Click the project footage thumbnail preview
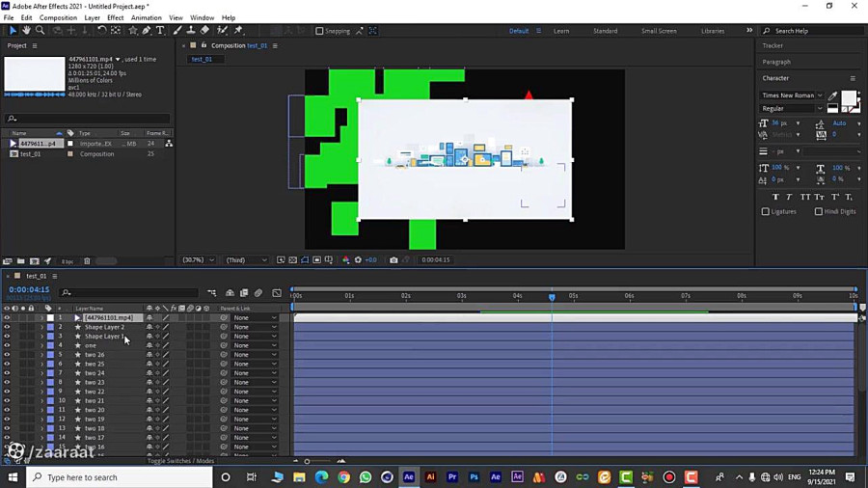This screenshot has width=868, height=488. (x=35, y=73)
